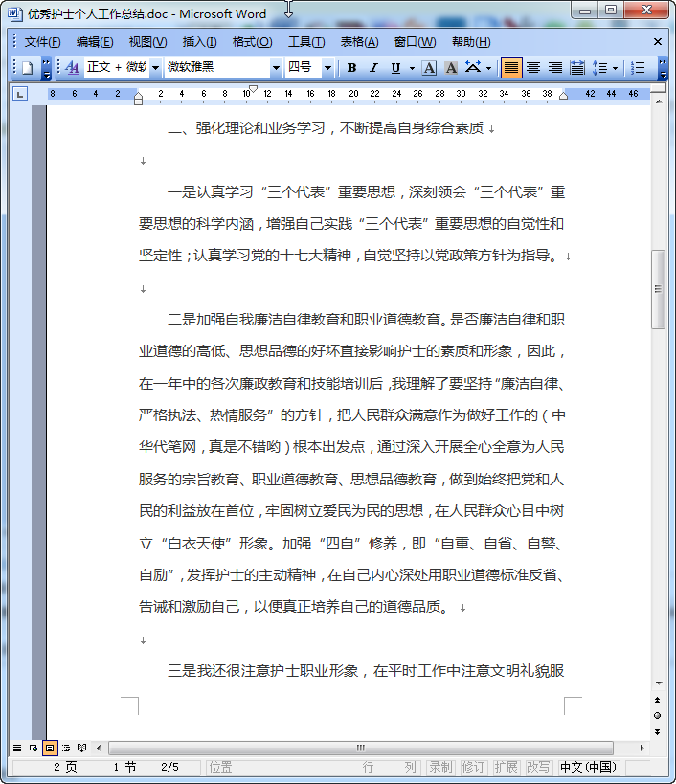
Task: Expand character scaling dropdown arrow
Action: [x=488, y=68]
